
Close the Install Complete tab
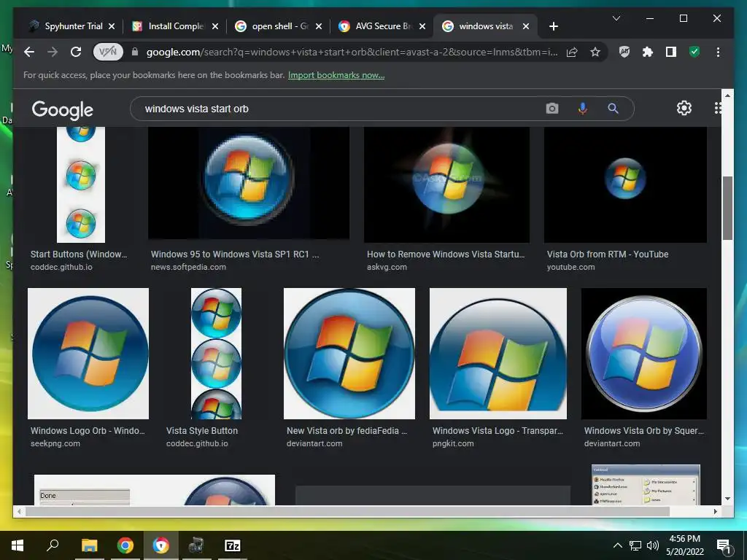(215, 27)
